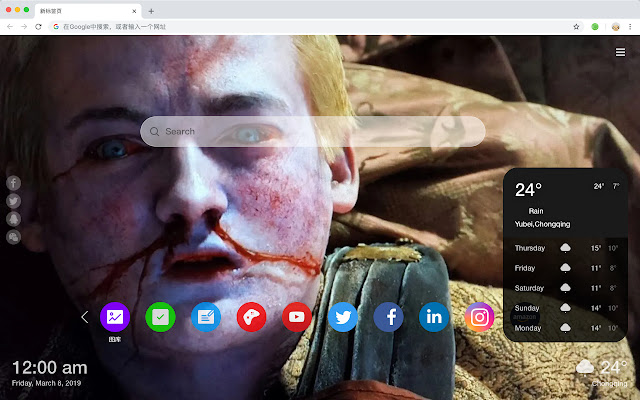Image resolution: width=640 pixels, height=400 pixels.
Task: Select the 新标签页 browser tab
Action: pos(88,11)
